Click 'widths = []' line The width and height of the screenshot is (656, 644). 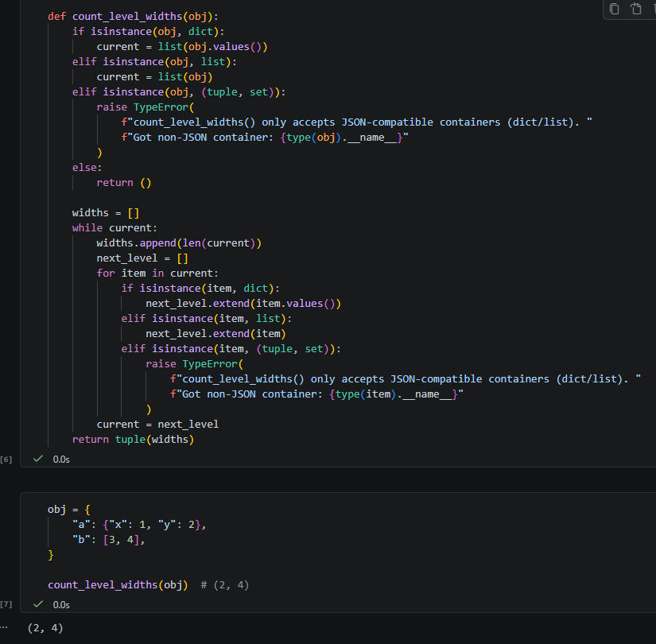click(106, 213)
